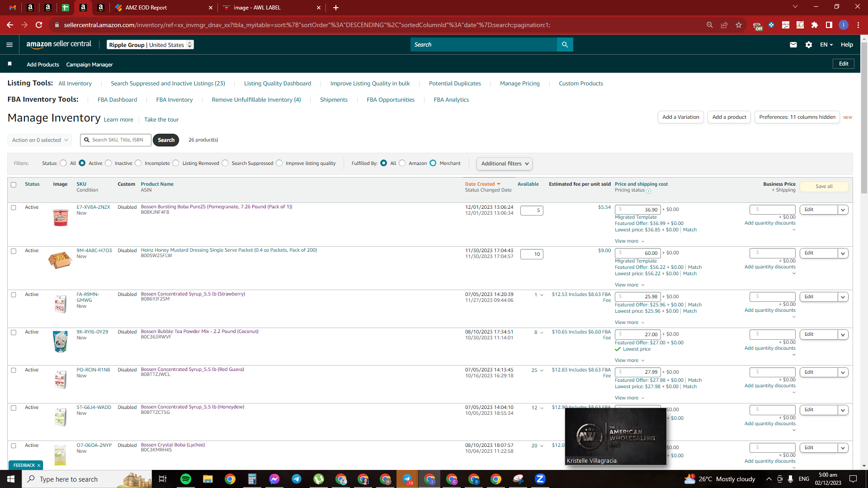The width and height of the screenshot is (868, 488).
Task: Edit the price field showing 36.90
Action: 638,210
